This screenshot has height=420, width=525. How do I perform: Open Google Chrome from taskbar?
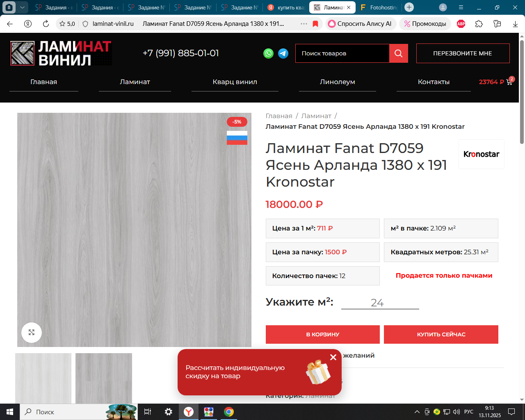[x=229, y=412]
